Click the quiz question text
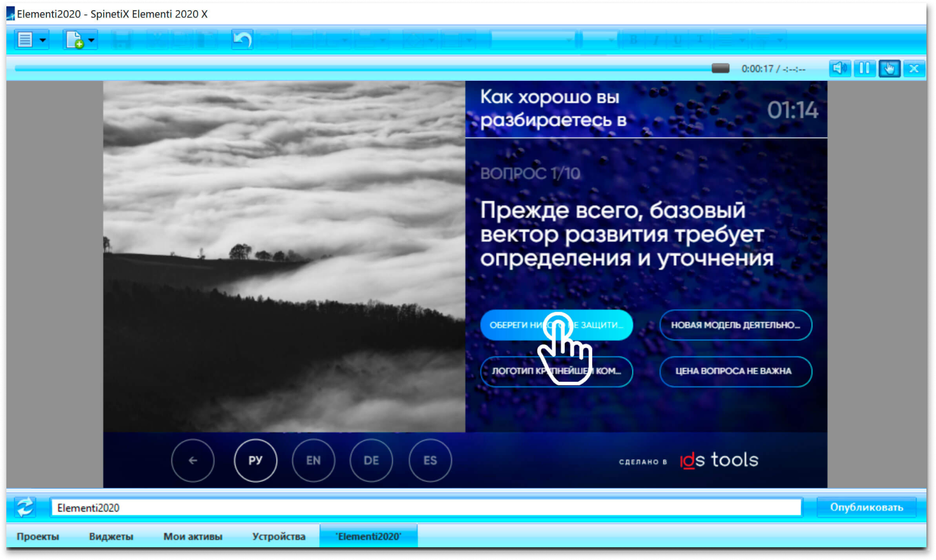The width and height of the screenshot is (936, 560). (x=627, y=234)
